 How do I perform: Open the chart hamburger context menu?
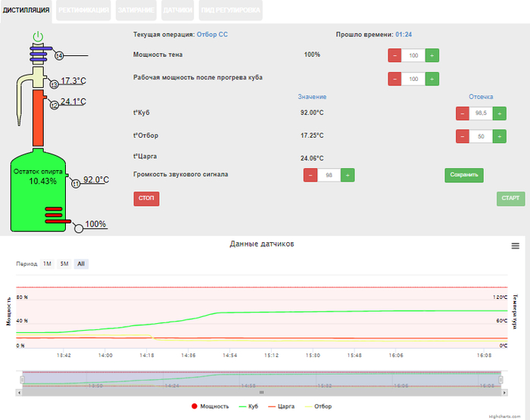(516, 246)
